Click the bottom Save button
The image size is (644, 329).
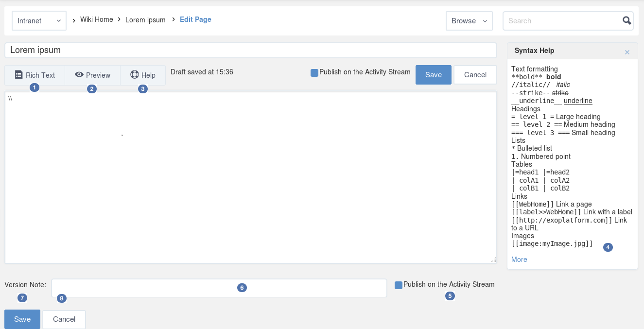pos(22,319)
